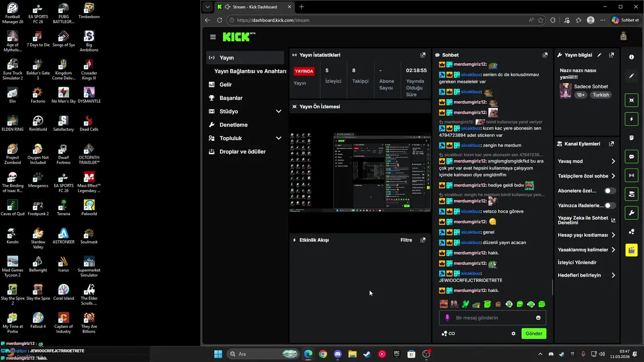Image resolution: width=644 pixels, height=362 pixels.
Task: Show hidden system tray icons
Action: pos(540,354)
